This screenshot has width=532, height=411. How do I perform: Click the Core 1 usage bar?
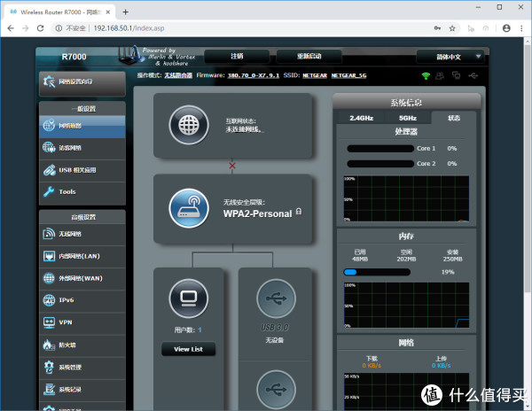click(x=380, y=149)
